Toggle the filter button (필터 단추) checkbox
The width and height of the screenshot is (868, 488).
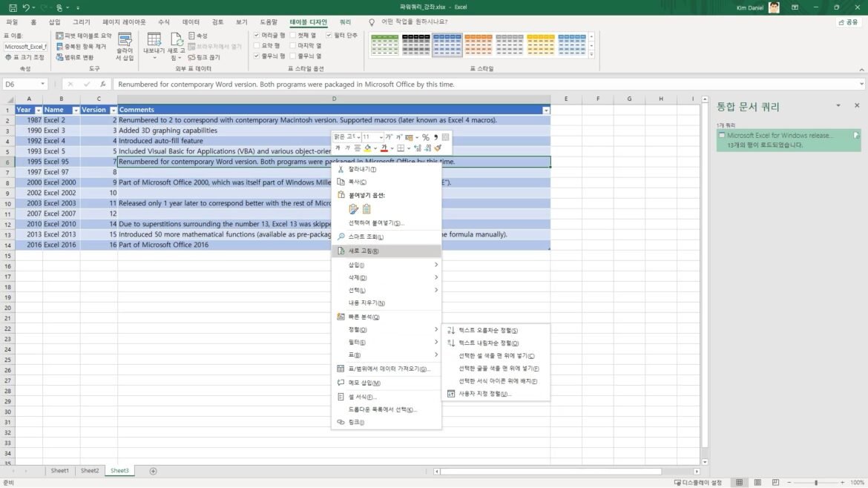click(x=329, y=35)
